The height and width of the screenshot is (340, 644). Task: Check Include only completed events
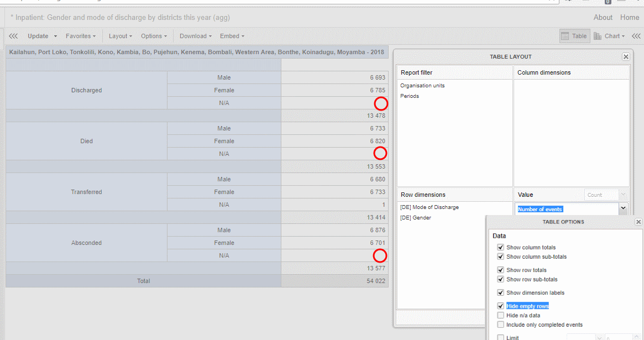501,325
